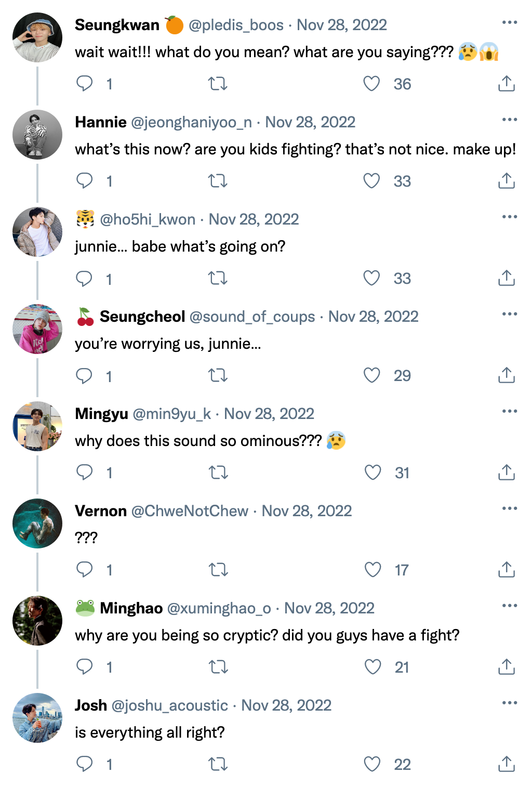Viewport: 532px width, 786px height.
Task: Reply to Hannie's tweet about kids fighting
Action: 84,181
